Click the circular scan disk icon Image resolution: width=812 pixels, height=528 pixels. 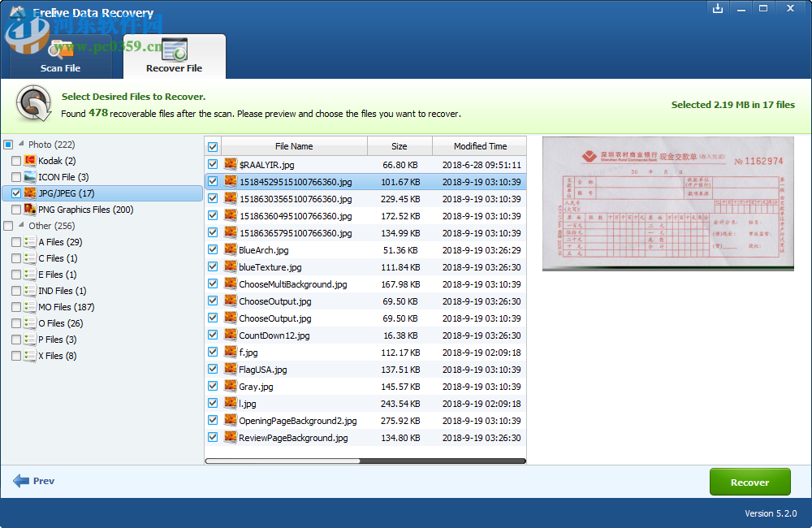pyautogui.click(x=32, y=103)
